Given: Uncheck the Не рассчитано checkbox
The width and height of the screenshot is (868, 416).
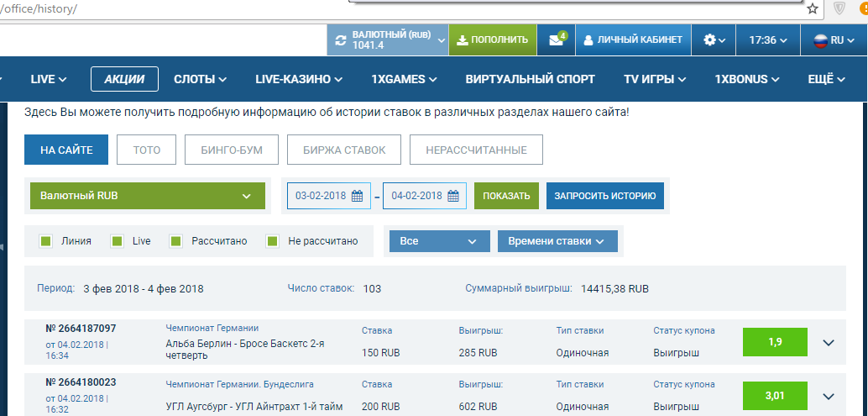Looking at the screenshot, I should [x=272, y=241].
